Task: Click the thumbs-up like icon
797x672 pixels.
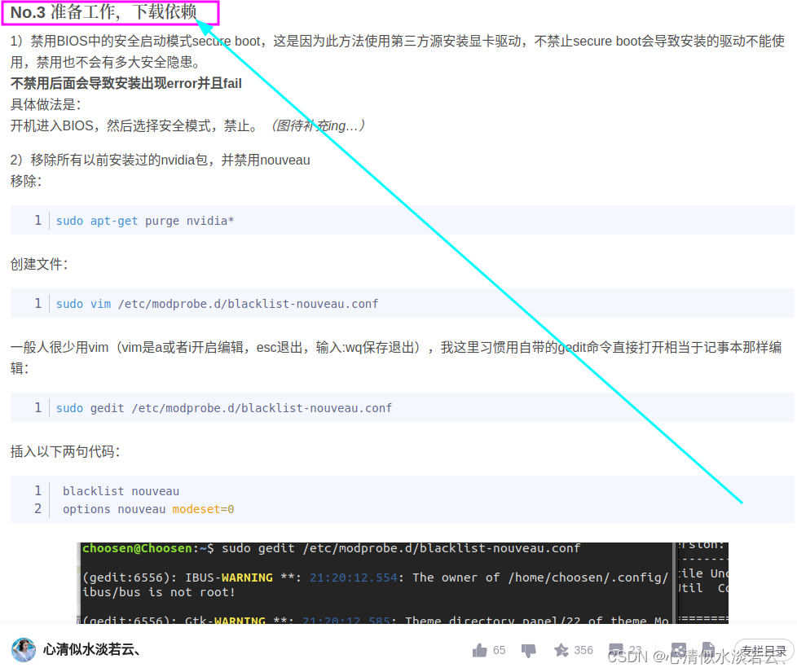Action: pyautogui.click(x=479, y=650)
